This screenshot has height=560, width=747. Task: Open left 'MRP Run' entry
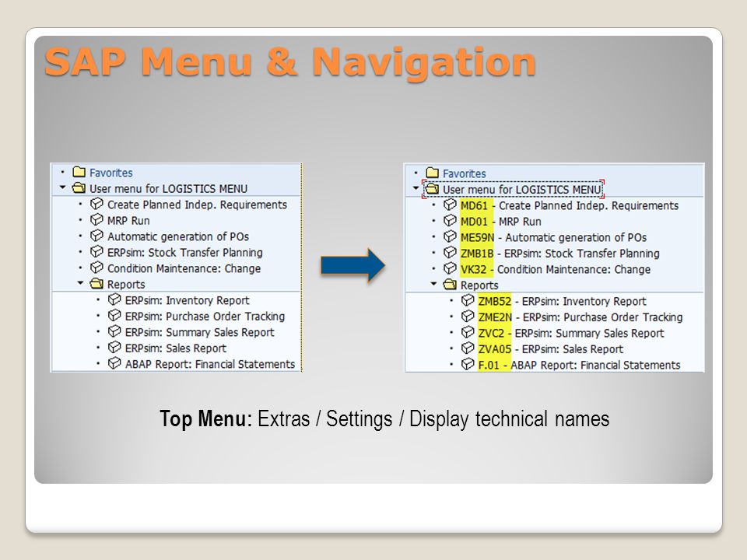pyautogui.click(x=128, y=220)
